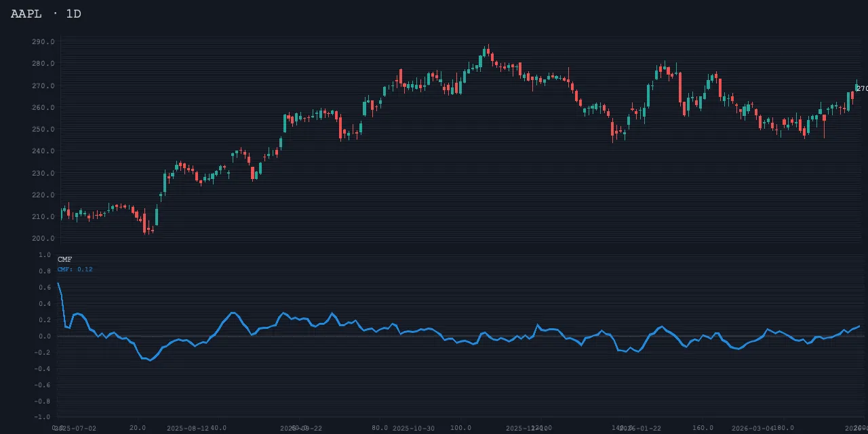Click the 1.0 label on CMF axis

point(45,255)
